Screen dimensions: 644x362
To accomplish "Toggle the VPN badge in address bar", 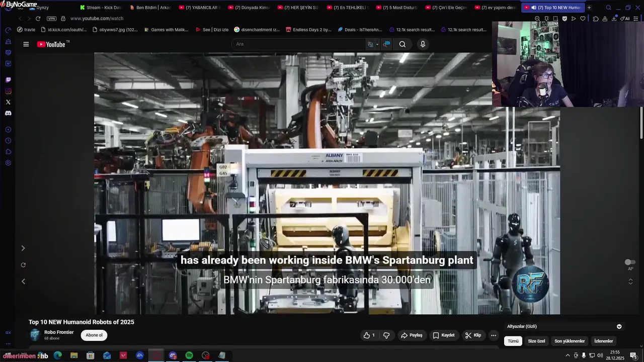I will [51, 19].
